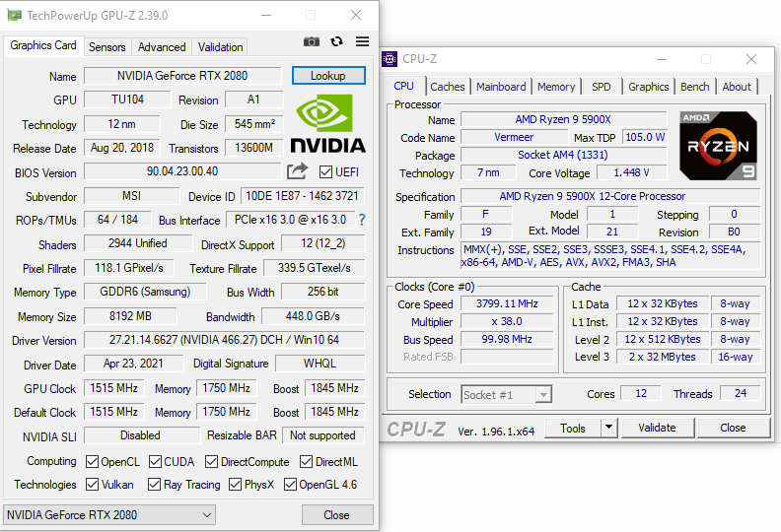781x532 pixels.
Task: Click the Tools button in CPU-Z
Action: tap(573, 428)
